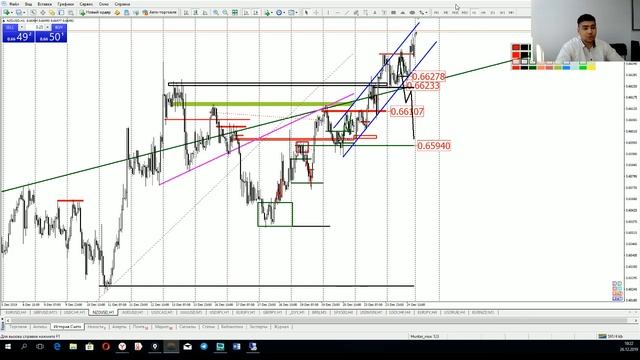The width and height of the screenshot is (640, 360).
Task: Open the Вставка menu
Action: point(44,4)
